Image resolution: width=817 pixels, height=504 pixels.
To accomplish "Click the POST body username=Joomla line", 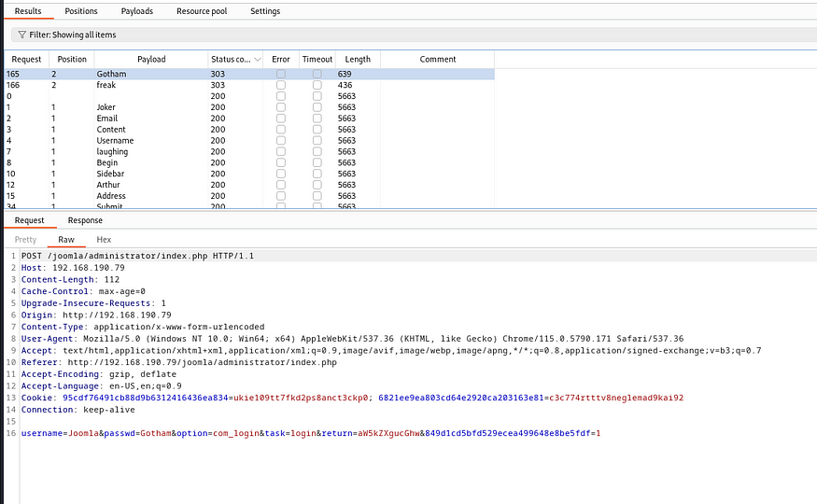I will click(311, 433).
